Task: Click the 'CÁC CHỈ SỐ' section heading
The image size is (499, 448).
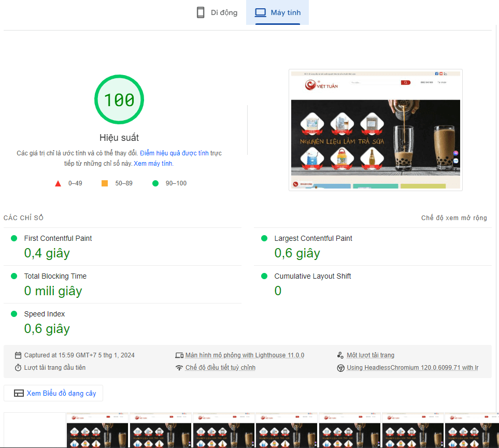Action: click(23, 218)
